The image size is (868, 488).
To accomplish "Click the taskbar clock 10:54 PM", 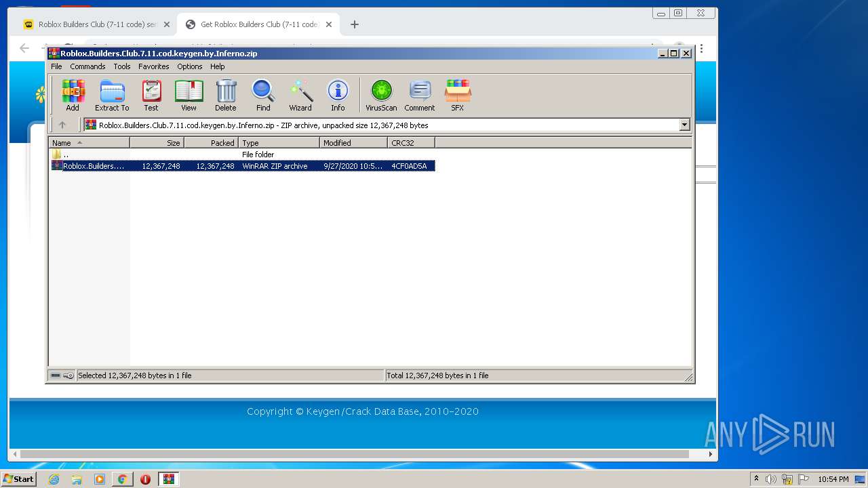I will click(833, 479).
